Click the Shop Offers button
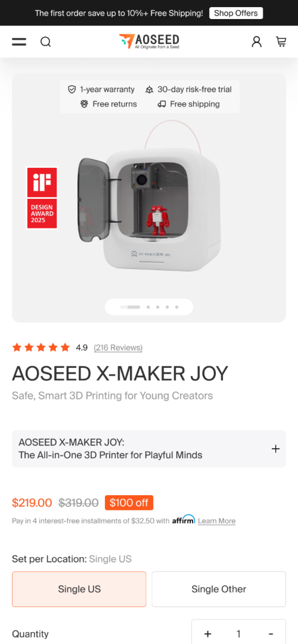The image size is (298, 644). 236,13
